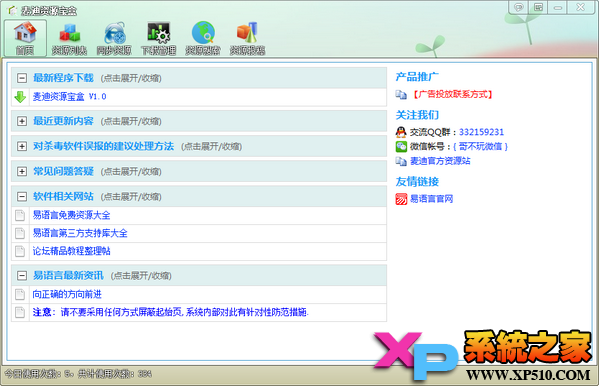Open 麦迪官方资源站 link
This screenshot has height=386, width=599.
[440, 161]
